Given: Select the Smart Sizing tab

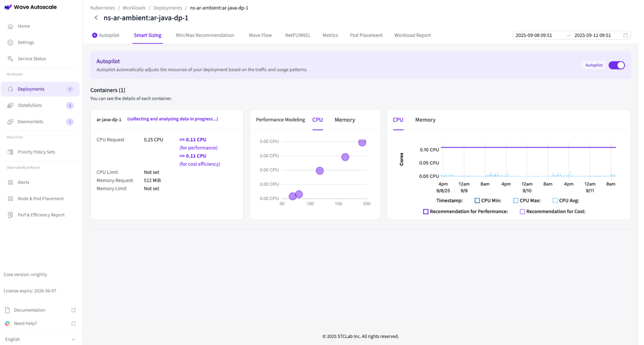Looking at the screenshot, I should (148, 35).
